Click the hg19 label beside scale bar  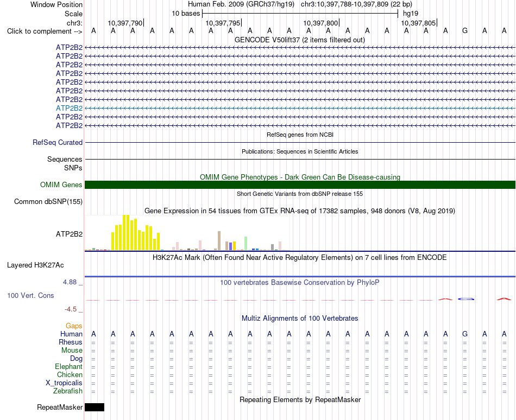411,14
